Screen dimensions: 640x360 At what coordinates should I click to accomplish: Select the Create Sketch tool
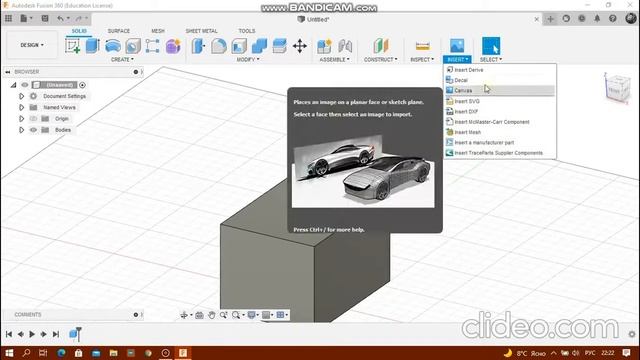click(73, 46)
